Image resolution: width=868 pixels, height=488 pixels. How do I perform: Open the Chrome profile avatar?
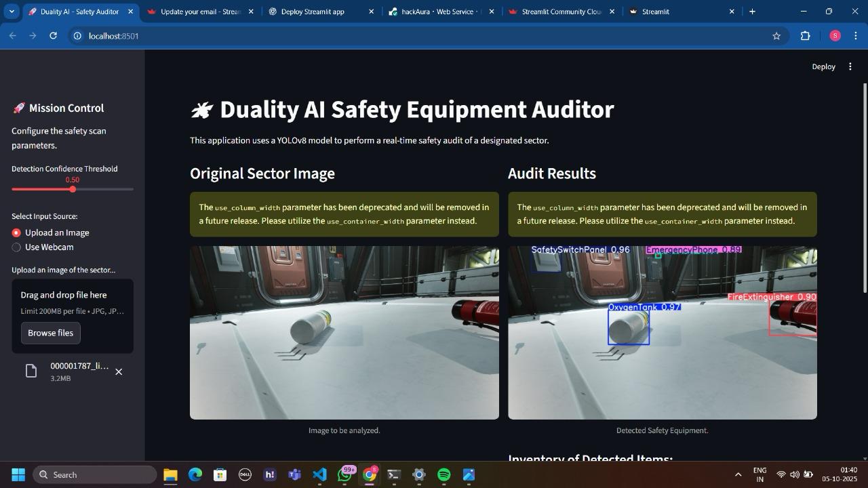point(835,36)
